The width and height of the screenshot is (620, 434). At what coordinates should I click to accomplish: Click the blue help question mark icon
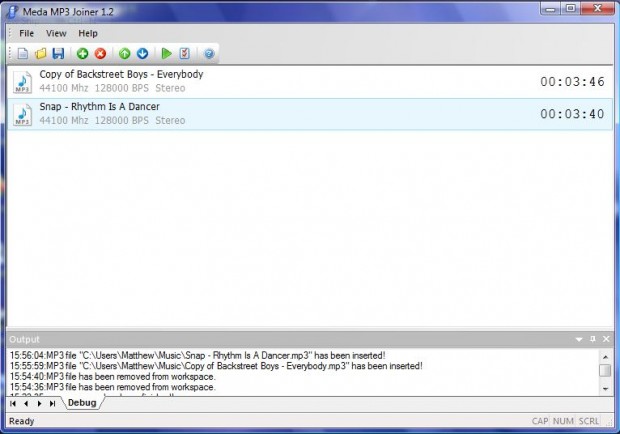(209, 53)
